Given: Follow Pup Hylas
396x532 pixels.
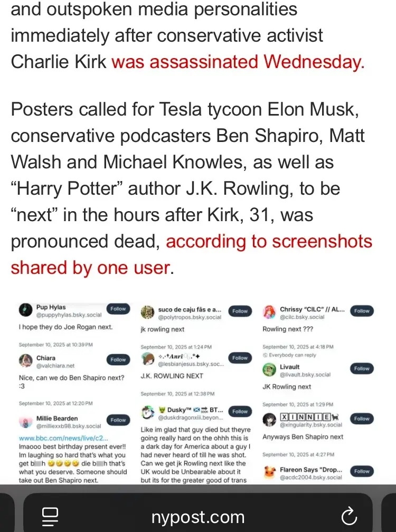Looking at the screenshot, I should click(x=118, y=309).
